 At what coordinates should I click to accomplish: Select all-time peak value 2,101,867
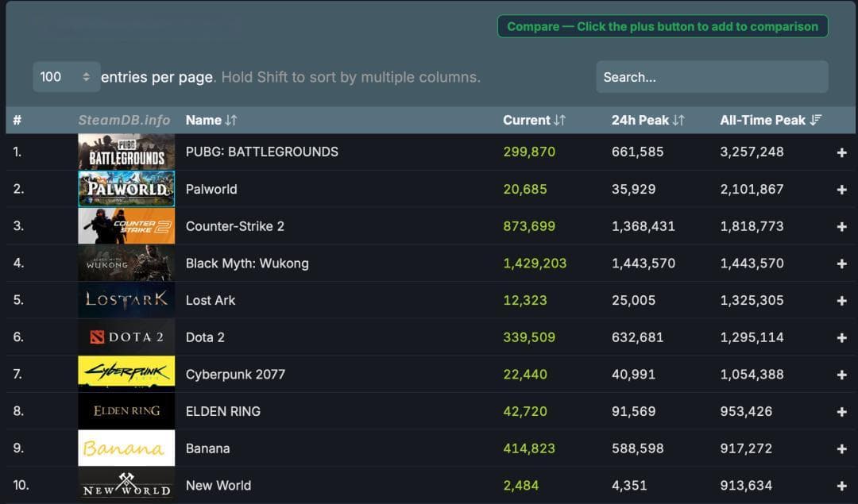[x=752, y=189]
